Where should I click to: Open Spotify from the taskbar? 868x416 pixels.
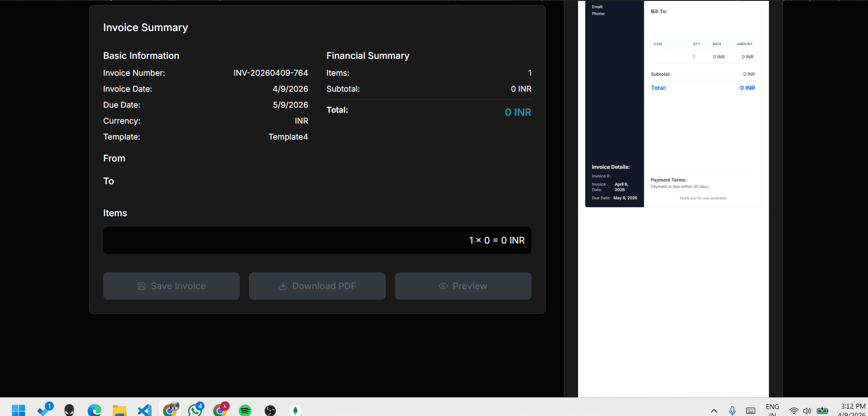245,410
